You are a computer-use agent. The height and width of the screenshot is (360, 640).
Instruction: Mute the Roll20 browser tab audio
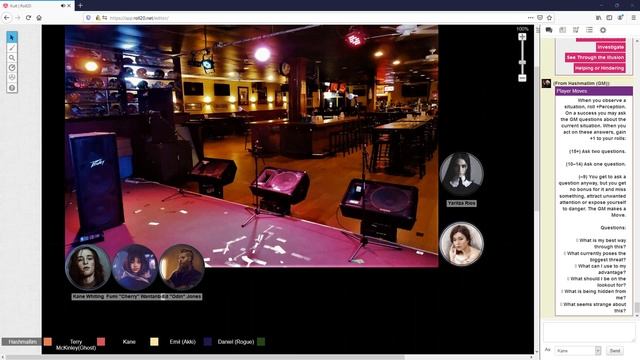tap(63, 6)
